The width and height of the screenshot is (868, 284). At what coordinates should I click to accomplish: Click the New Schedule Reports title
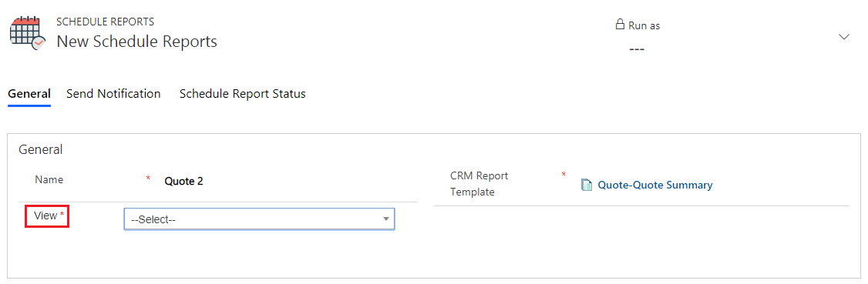click(x=136, y=42)
